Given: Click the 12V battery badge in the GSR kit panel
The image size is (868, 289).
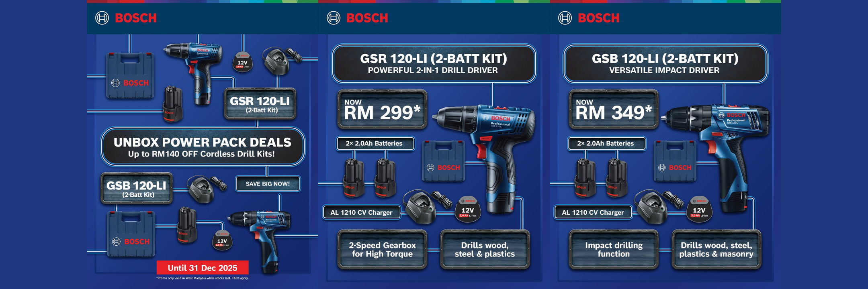Looking at the screenshot, I should 467,210.
